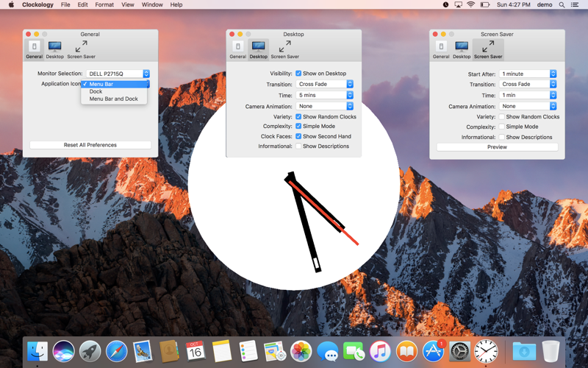
Task: Open Spotlight search magnifier
Action: tap(562, 4)
